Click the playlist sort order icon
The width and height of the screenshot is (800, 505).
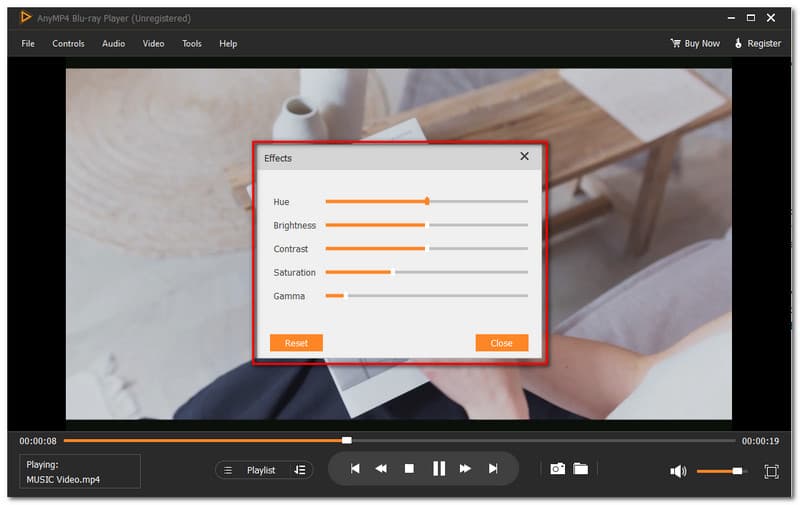(299, 470)
